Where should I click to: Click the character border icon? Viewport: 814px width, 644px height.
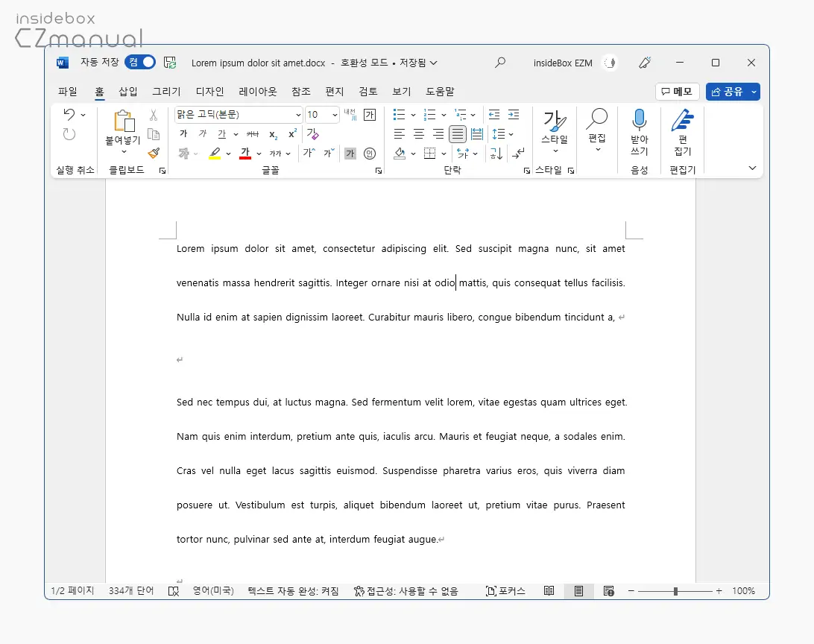(370, 115)
